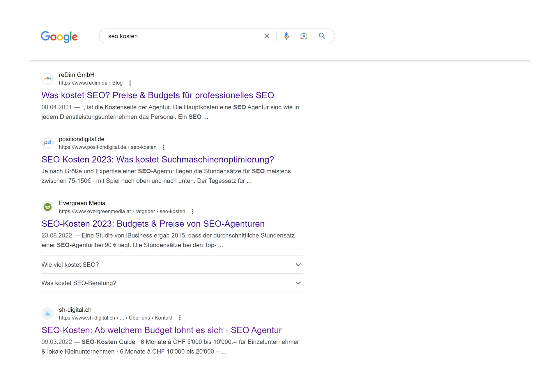Click the positiondigital.de › seo-kosten URL text
This screenshot has height=392, width=559.
pyautogui.click(x=107, y=147)
